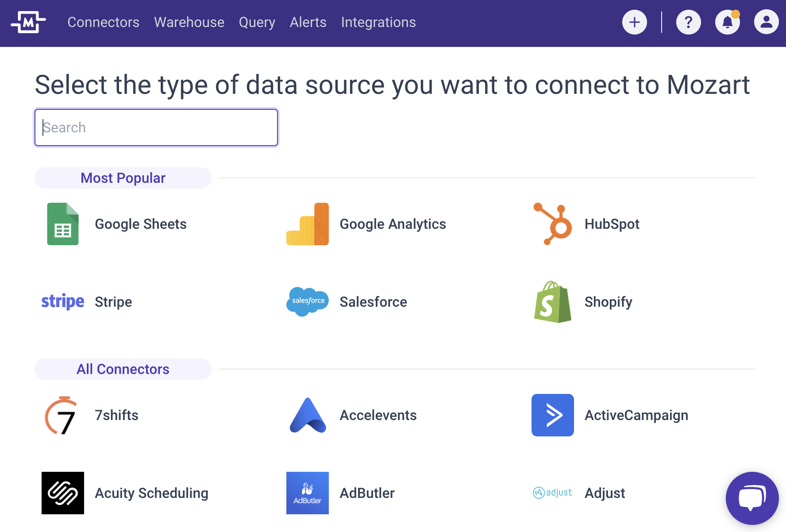The height and width of the screenshot is (532, 786).
Task: Click the Mozart logo home icon
Action: coord(28,22)
